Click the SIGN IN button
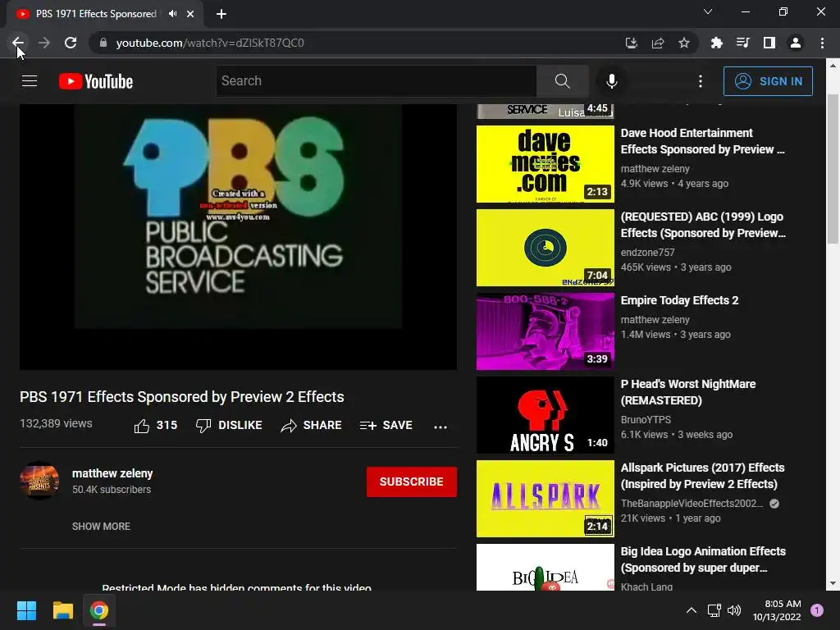Image resolution: width=840 pixels, height=630 pixels. pyautogui.click(x=768, y=81)
